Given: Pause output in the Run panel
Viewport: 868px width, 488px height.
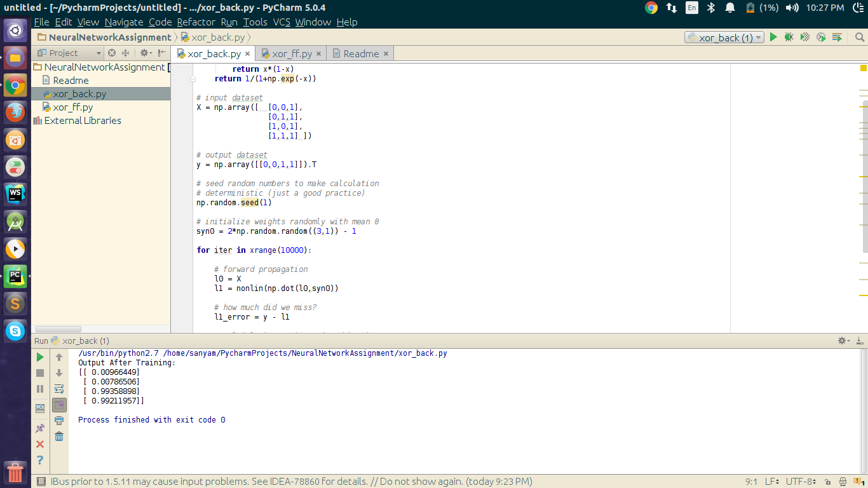Looking at the screenshot, I should [40, 389].
